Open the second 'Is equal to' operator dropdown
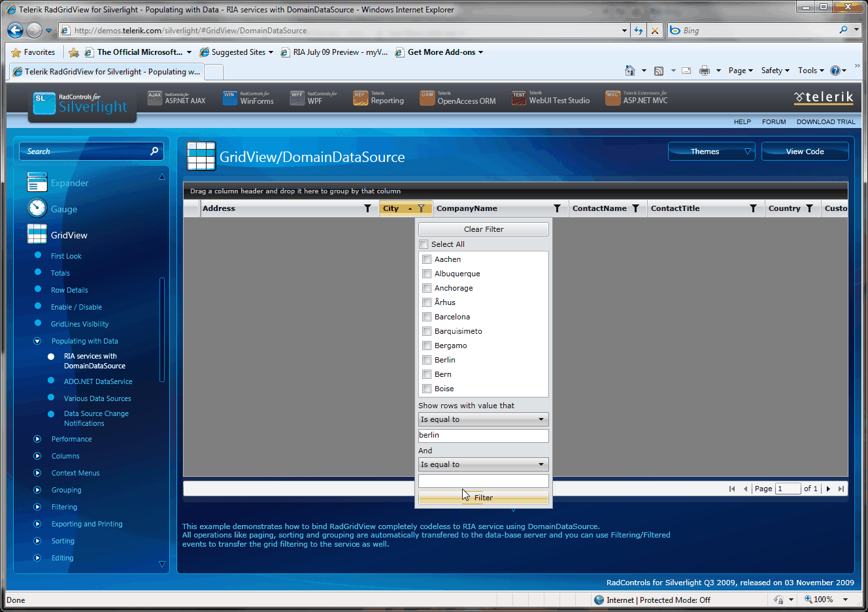This screenshot has height=612, width=868. tap(483, 464)
